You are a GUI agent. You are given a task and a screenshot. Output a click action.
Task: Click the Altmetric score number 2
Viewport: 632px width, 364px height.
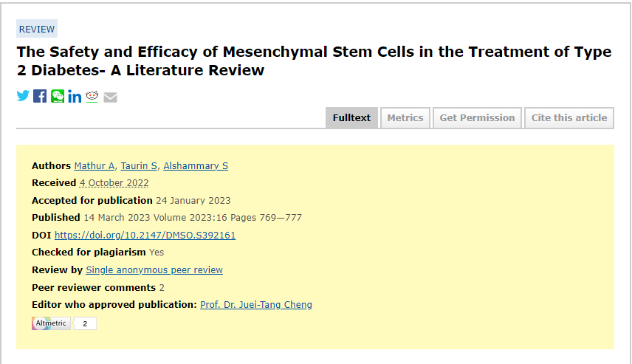point(85,323)
